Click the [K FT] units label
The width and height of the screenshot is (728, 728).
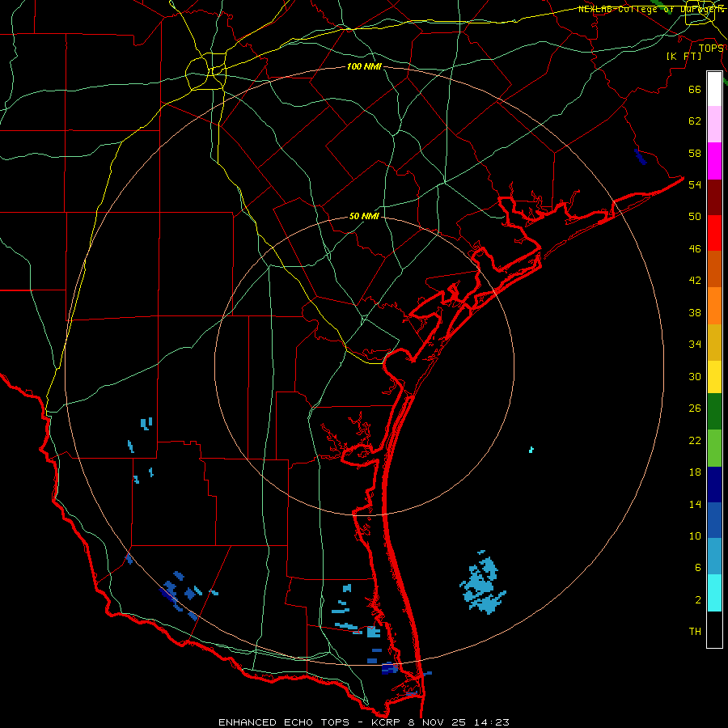[x=684, y=57]
